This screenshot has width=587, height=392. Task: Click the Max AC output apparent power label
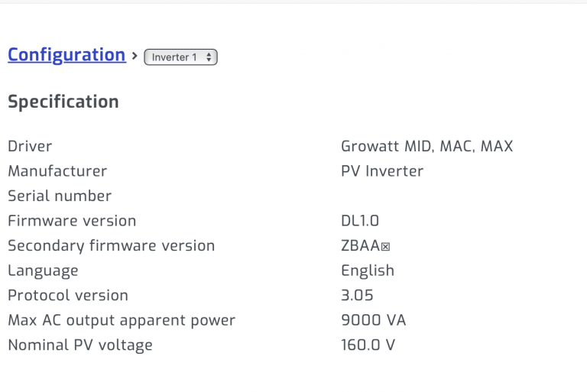coord(122,320)
